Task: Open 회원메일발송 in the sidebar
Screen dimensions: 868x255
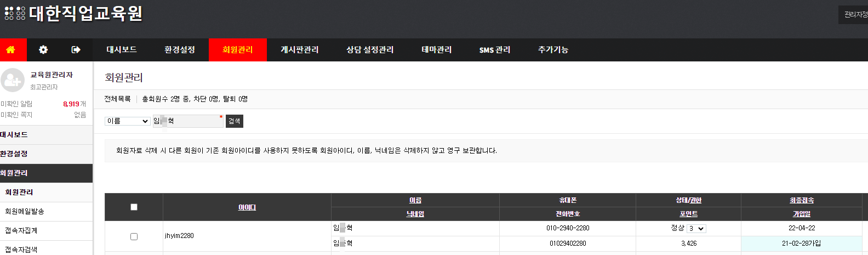Action: pos(25,212)
